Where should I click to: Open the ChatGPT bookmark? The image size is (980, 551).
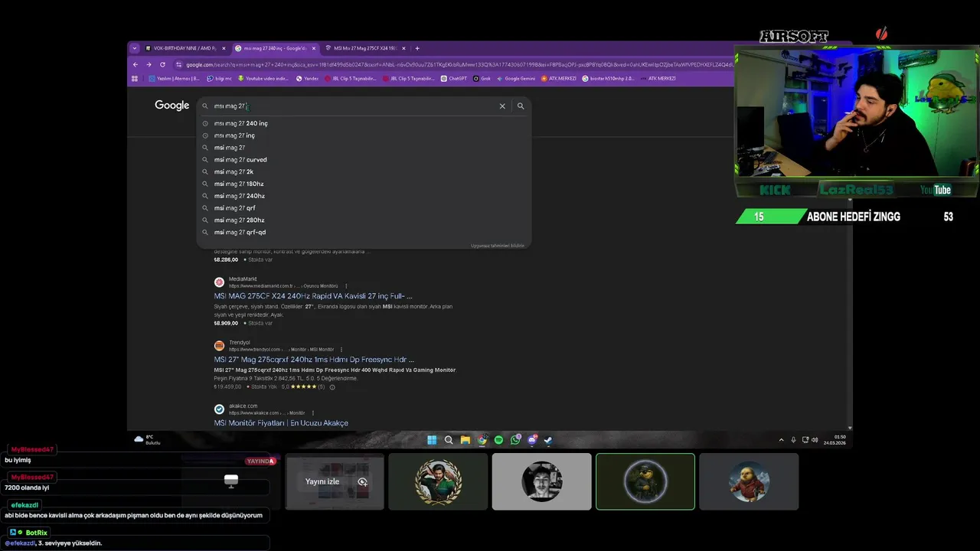click(x=454, y=78)
